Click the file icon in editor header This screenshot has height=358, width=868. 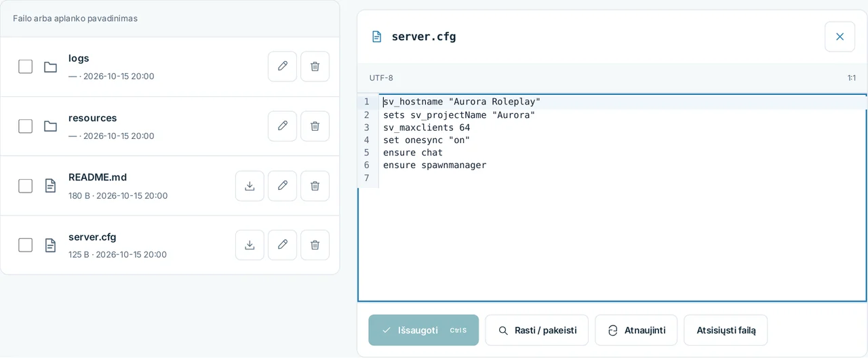click(x=376, y=37)
